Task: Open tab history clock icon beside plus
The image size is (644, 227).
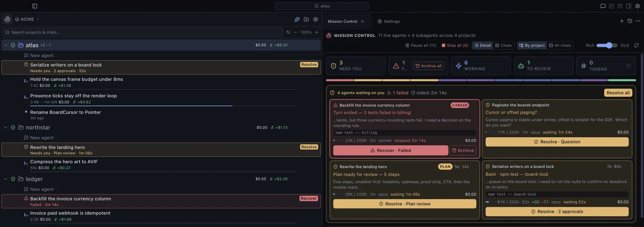Action: 630,21
